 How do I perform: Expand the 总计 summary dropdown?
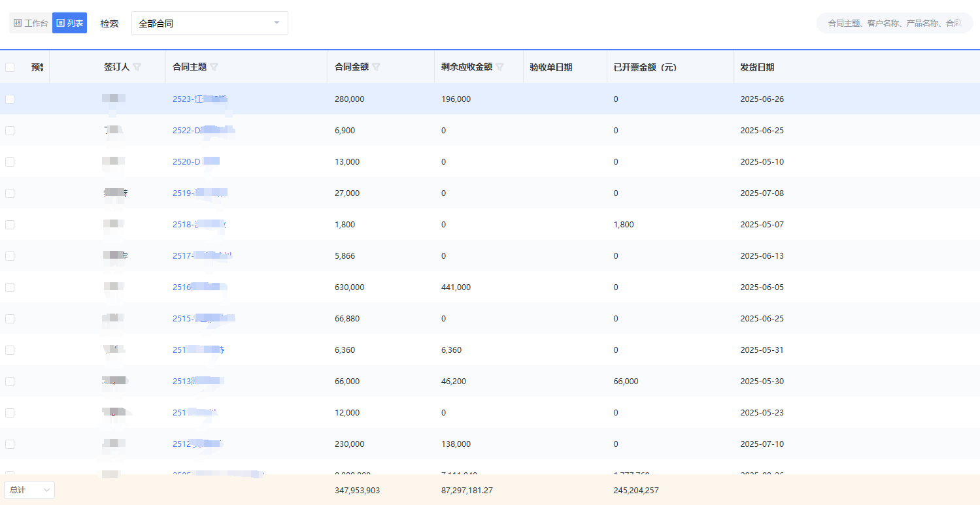point(29,490)
